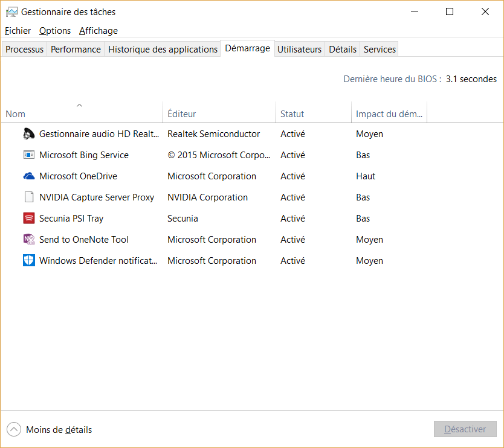Open the Options menu

pos(55,31)
